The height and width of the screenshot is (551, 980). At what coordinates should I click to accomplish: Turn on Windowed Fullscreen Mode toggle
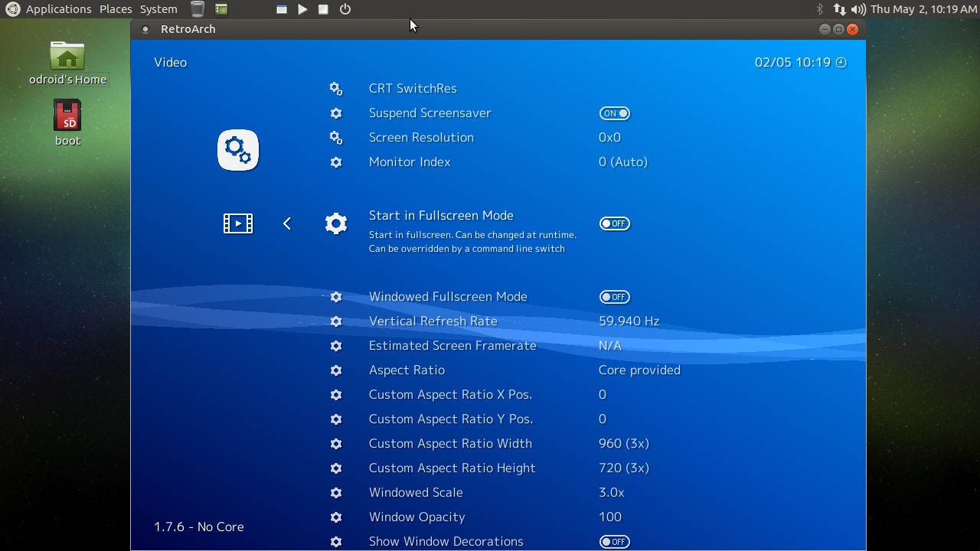coord(615,297)
